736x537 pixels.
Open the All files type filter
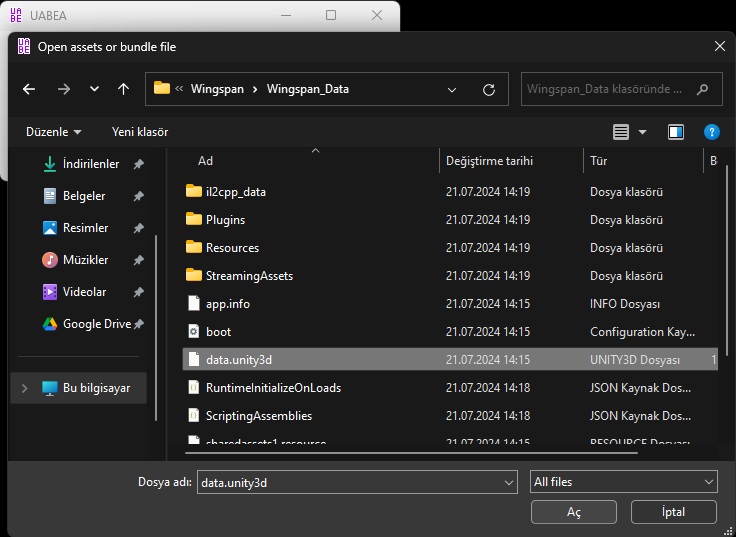(x=624, y=482)
